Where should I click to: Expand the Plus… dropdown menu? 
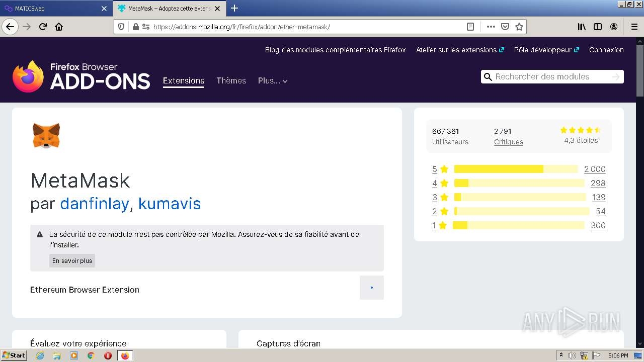[273, 80]
